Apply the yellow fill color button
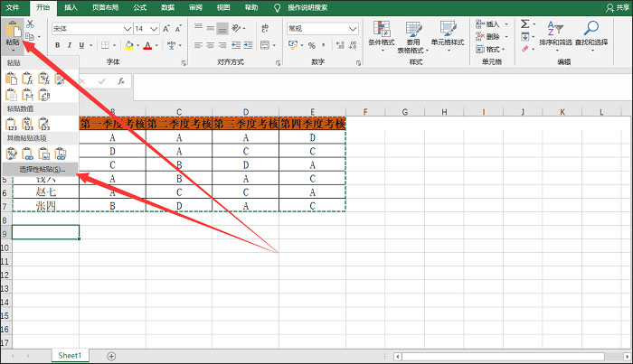Image resolution: width=633 pixels, height=364 pixels. [x=128, y=45]
